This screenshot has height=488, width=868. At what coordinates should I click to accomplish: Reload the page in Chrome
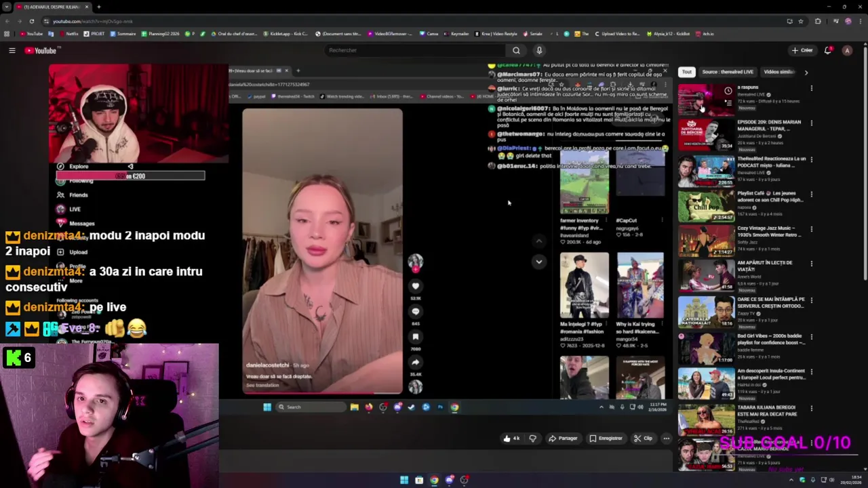pos(31,21)
